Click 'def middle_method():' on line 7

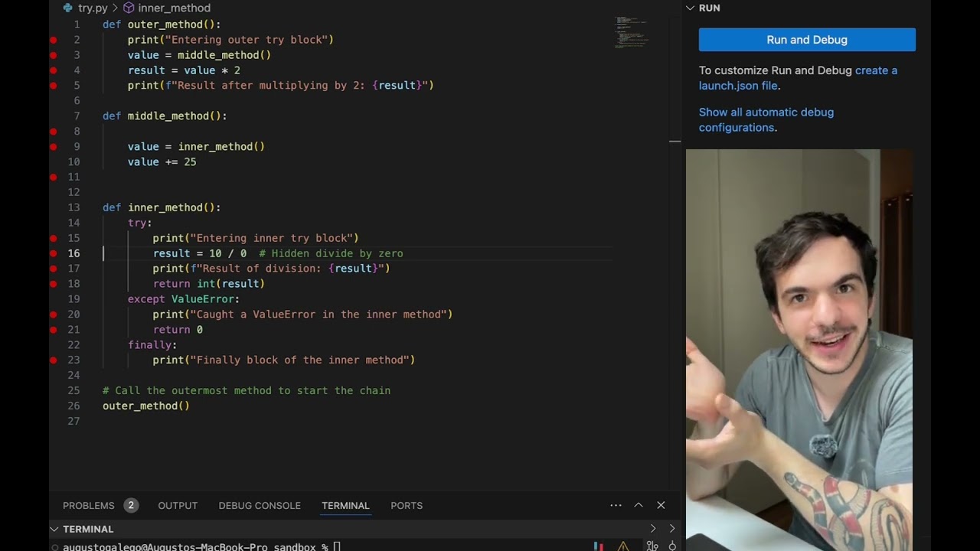click(x=165, y=116)
